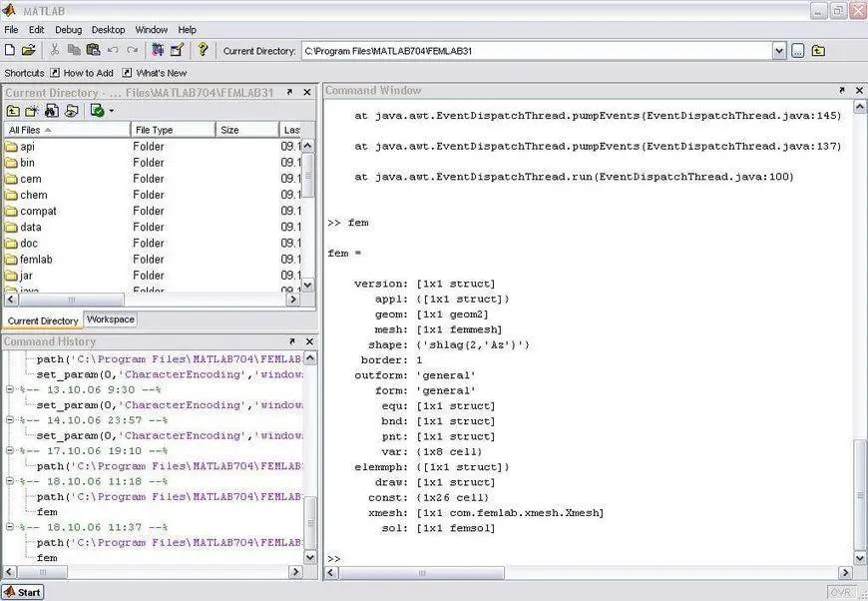868x601 pixels.
Task: Click the Current Directory path input field
Action: click(x=537, y=51)
